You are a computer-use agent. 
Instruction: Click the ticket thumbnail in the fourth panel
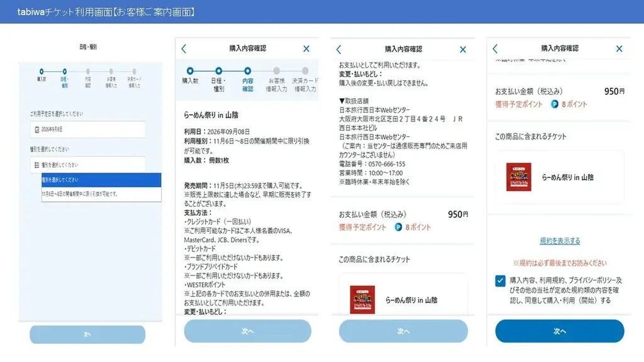(519, 177)
